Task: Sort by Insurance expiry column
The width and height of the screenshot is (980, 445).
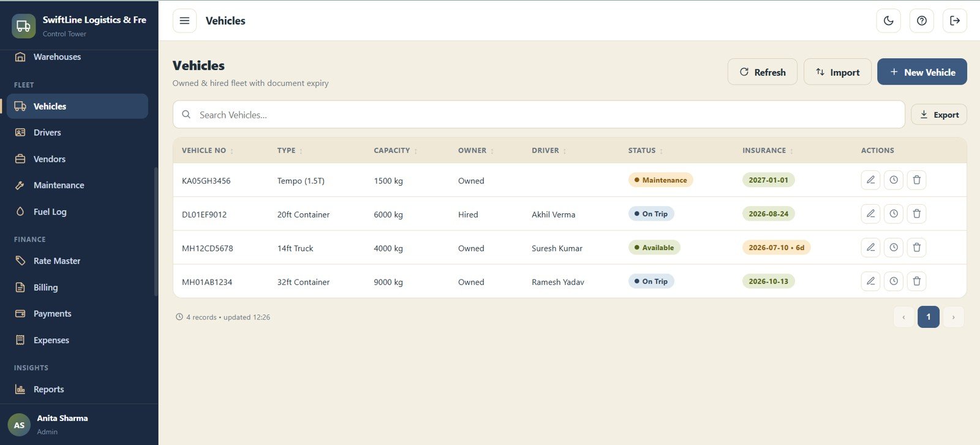Action: [x=768, y=151]
